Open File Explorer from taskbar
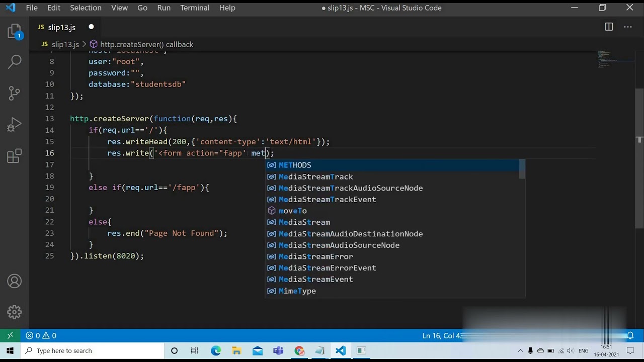The width and height of the screenshot is (644, 362). pyautogui.click(x=236, y=350)
